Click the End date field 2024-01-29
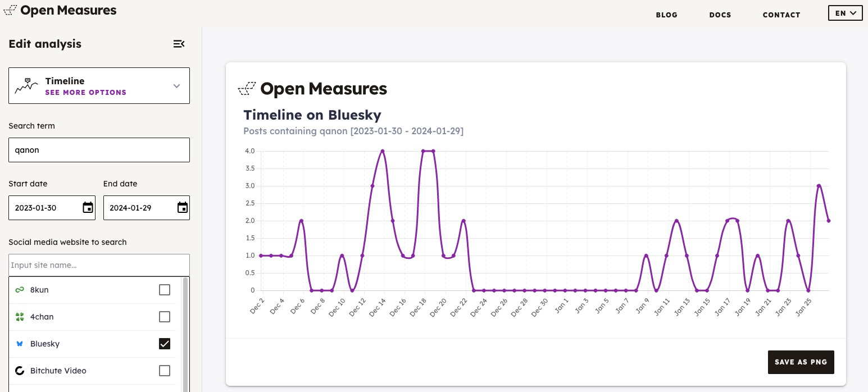Image resolution: width=868 pixels, height=392 pixels. coord(147,208)
